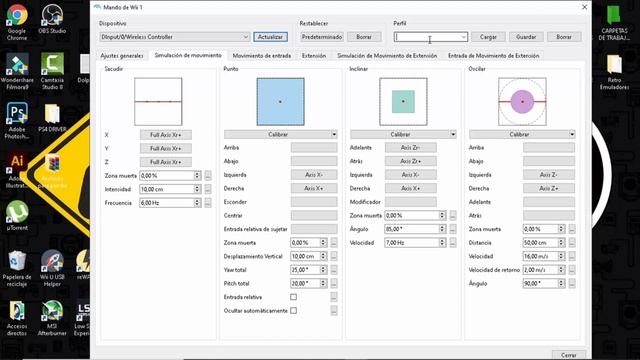
Task: Click the Guardar profile button
Action: tap(526, 37)
